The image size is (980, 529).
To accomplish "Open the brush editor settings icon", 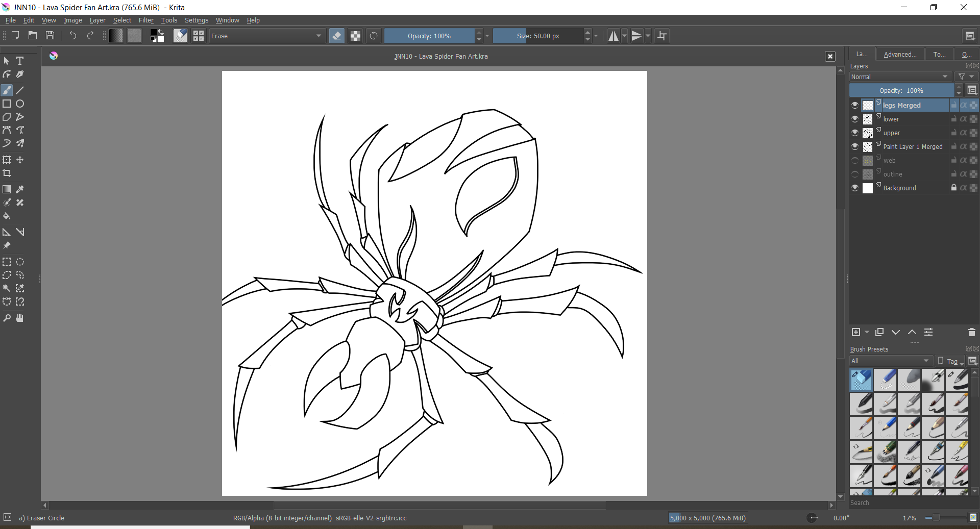I will click(180, 36).
